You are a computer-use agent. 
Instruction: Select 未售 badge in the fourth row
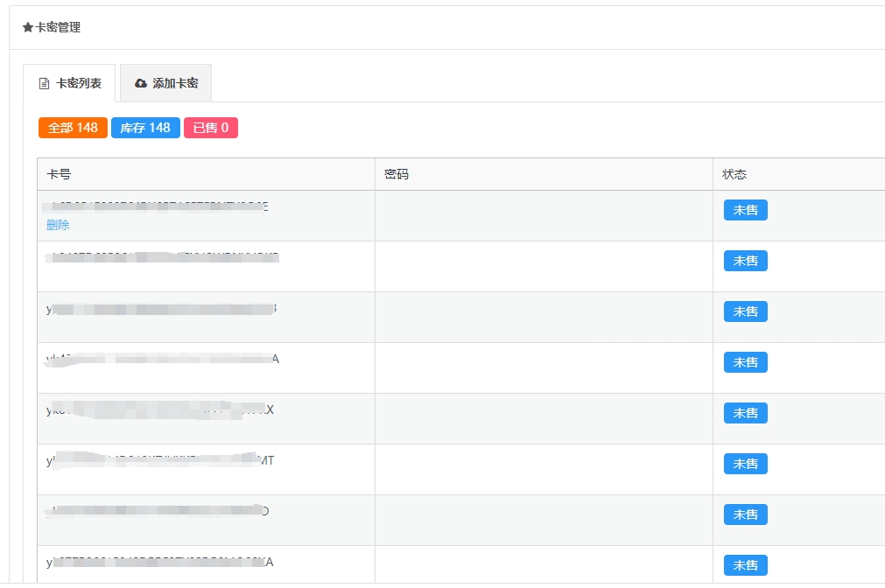point(745,363)
